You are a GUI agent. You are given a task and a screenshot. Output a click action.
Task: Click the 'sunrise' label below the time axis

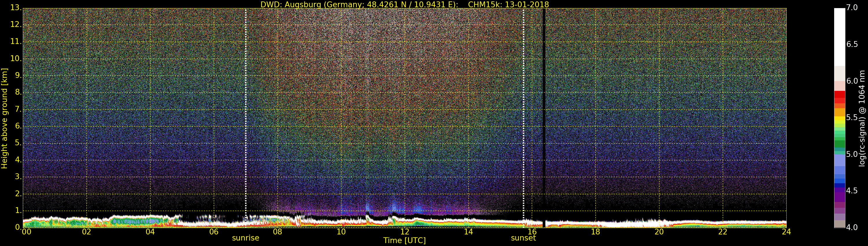pyautogui.click(x=246, y=238)
